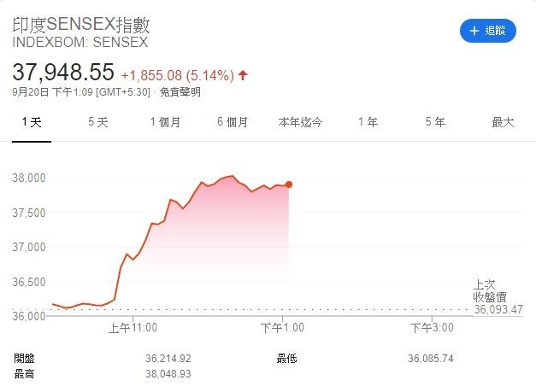This screenshot has height=392, width=536.
Task: Open the 1 個月 range tab
Action: pyautogui.click(x=166, y=122)
